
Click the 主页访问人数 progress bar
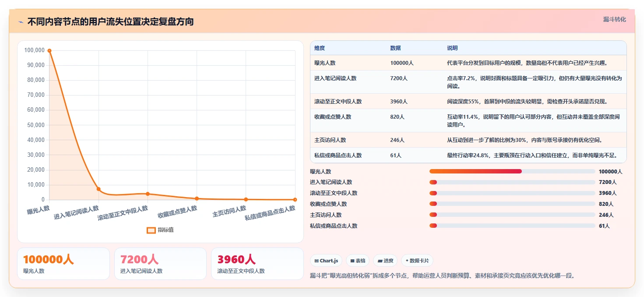[x=512, y=215]
